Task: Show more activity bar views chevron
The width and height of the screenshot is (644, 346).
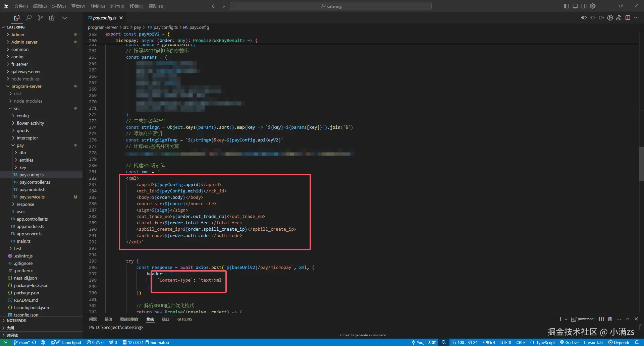Action: tap(65, 18)
